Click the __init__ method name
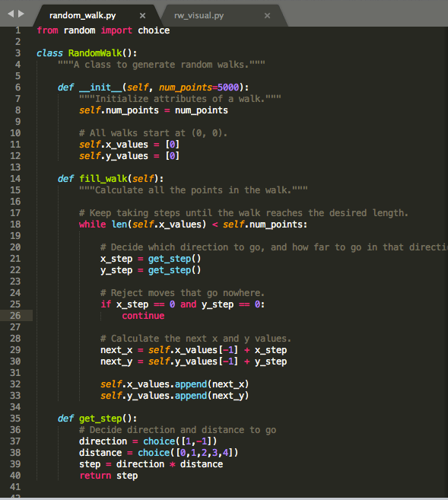 point(100,87)
